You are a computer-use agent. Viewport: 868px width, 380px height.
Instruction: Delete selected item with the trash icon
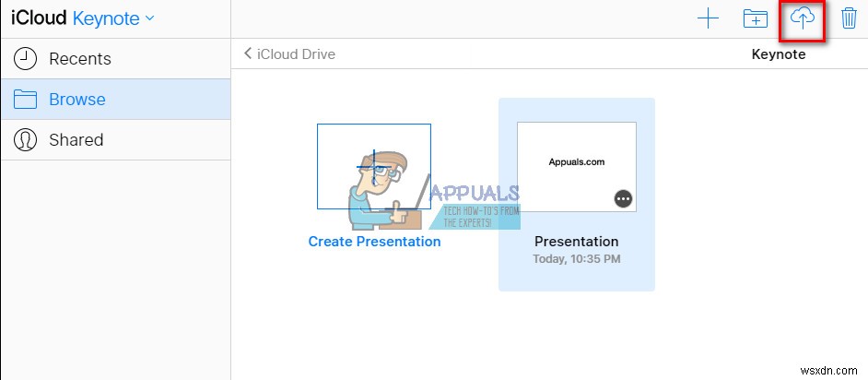(x=849, y=18)
